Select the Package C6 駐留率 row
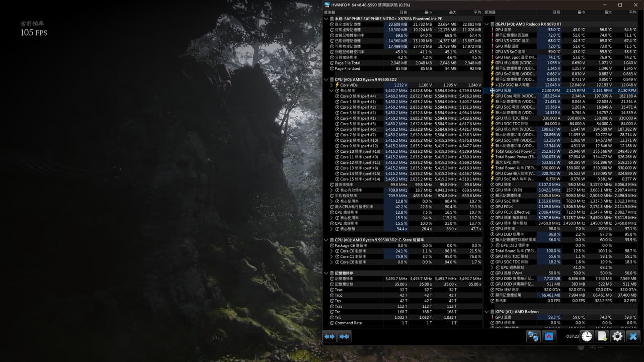The width and height of the screenshot is (644, 362). [403, 245]
